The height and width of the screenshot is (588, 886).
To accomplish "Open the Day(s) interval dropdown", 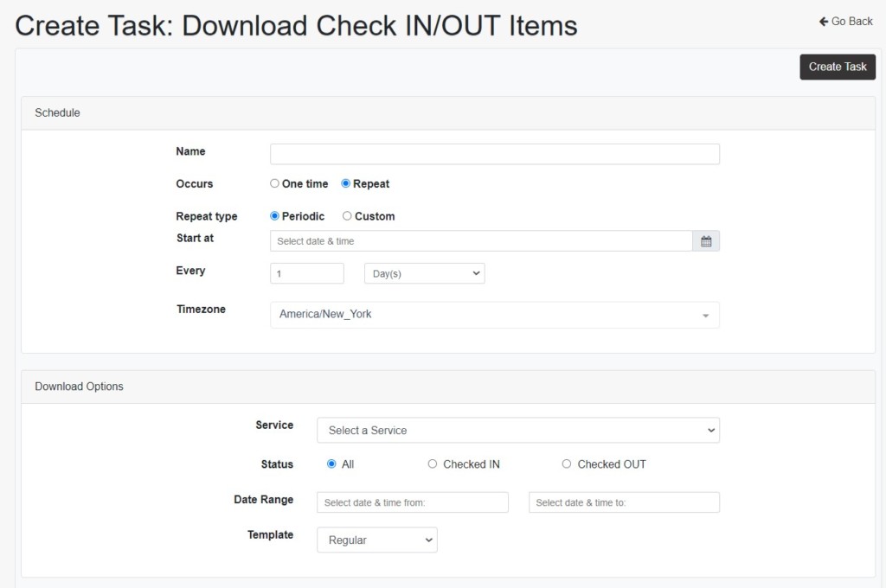I will (x=424, y=272).
